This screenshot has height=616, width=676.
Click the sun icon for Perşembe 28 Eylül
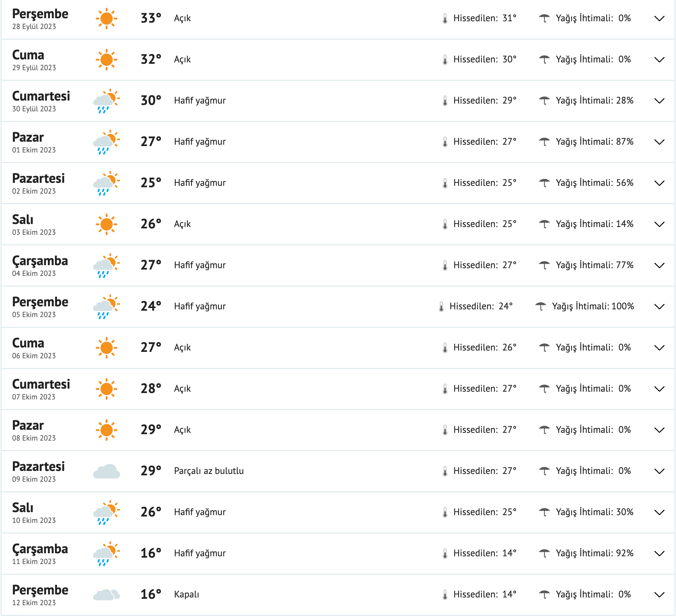point(107,19)
